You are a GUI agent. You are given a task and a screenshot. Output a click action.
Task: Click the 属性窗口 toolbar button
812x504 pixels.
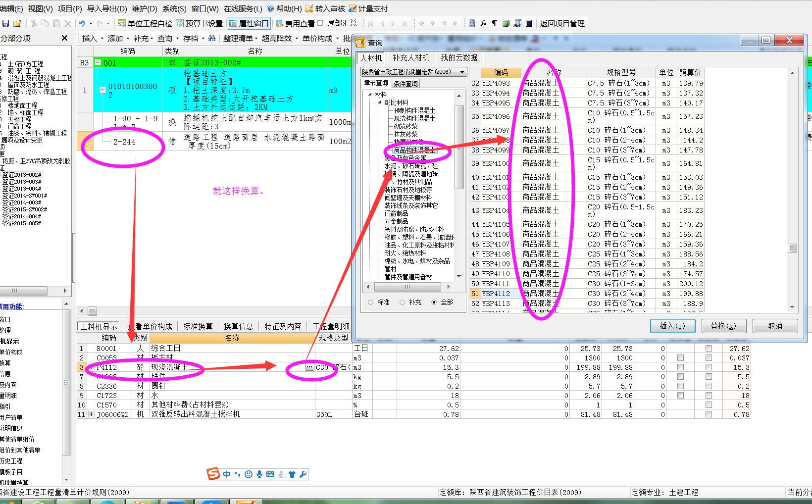click(x=249, y=23)
